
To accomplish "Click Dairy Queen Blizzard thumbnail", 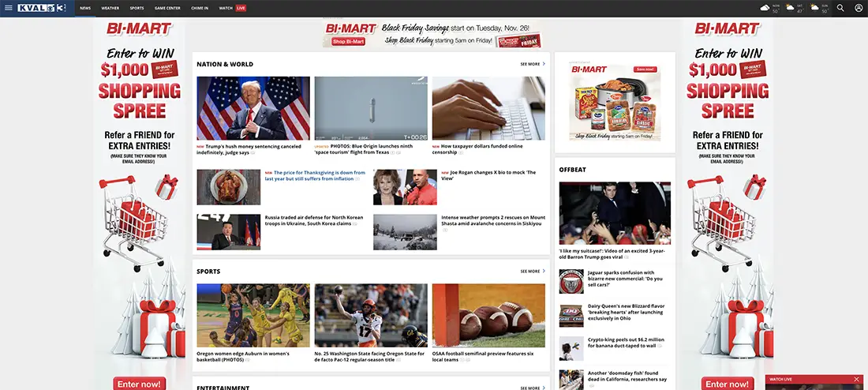I will [571, 315].
